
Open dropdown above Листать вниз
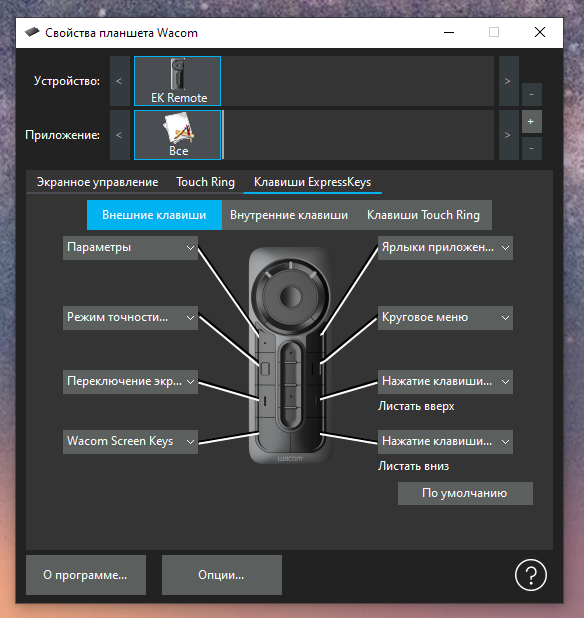[445, 441]
